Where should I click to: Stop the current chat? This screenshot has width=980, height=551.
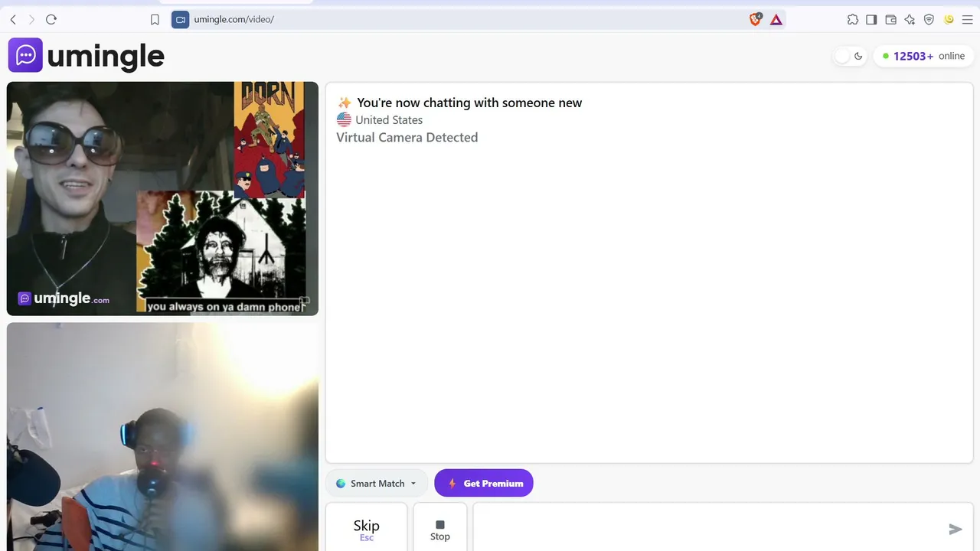[440, 528]
